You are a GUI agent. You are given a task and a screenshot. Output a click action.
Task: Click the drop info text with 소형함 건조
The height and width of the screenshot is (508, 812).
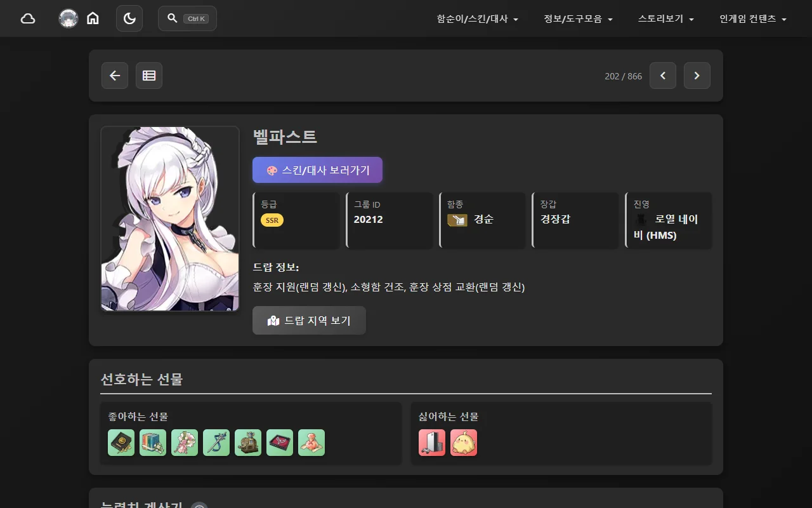pos(389,287)
